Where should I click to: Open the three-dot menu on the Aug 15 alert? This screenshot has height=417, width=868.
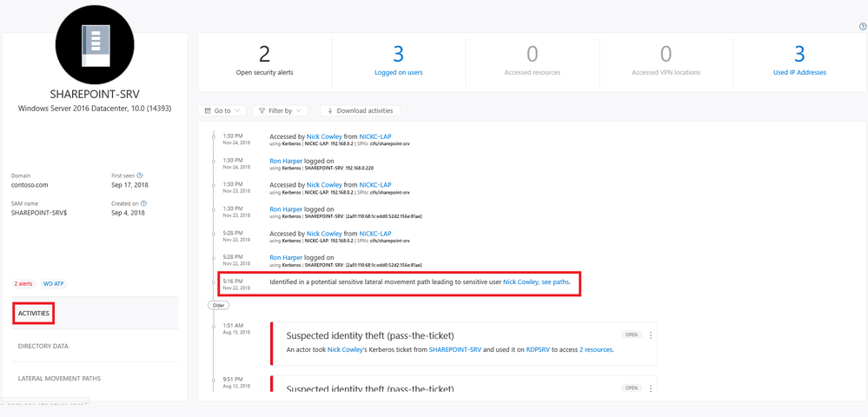651,335
